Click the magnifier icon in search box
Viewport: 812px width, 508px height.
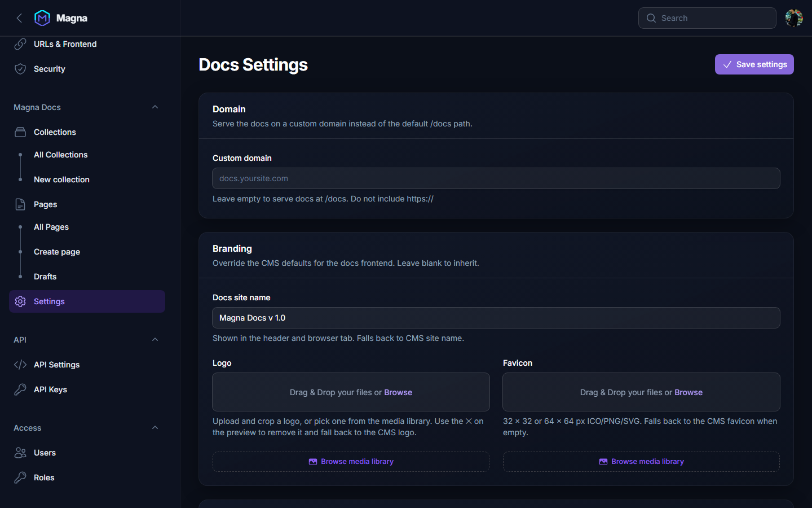651,18
